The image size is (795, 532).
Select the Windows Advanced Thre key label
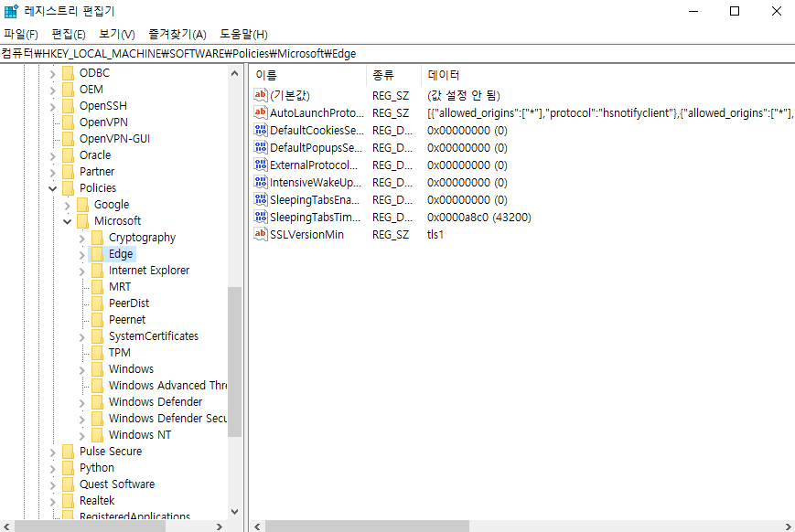click(x=167, y=386)
